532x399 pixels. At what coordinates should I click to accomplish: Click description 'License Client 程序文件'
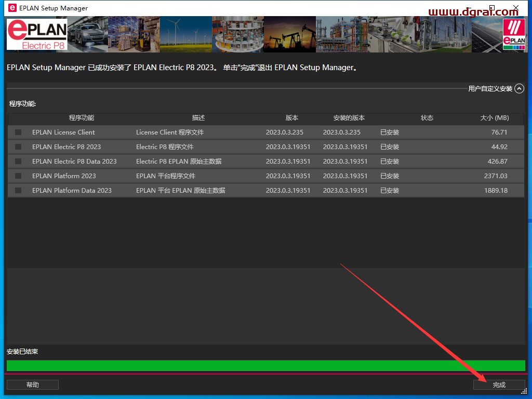tap(170, 132)
